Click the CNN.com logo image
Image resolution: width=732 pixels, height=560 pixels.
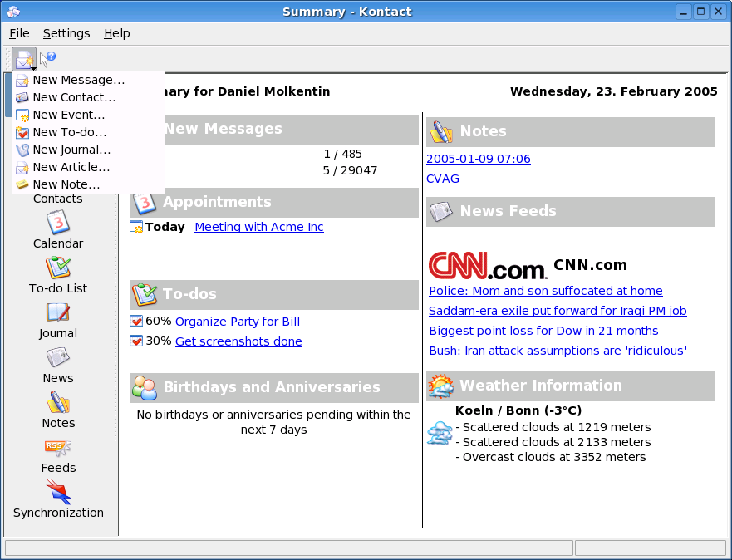click(488, 266)
